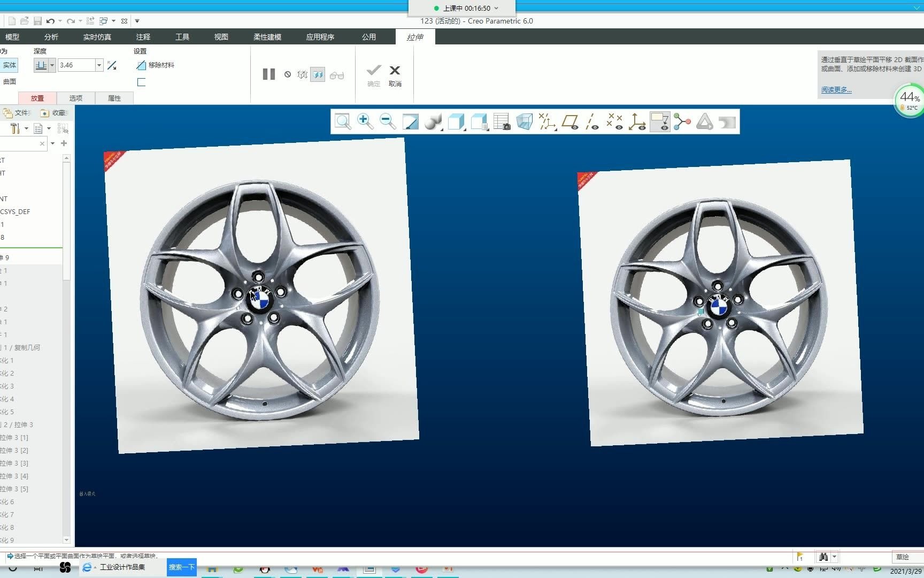Select the attached preview icon
This screenshot has height=578, width=924.
point(318,75)
